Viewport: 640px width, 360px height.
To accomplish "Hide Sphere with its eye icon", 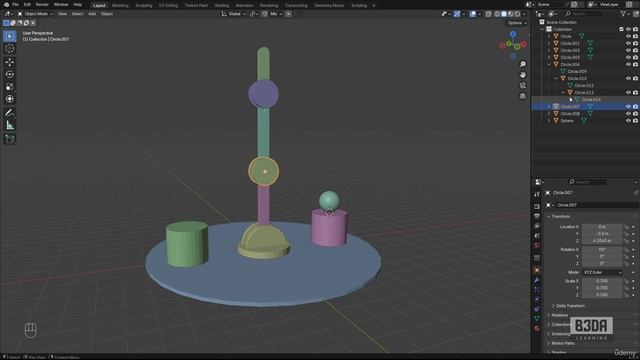I will pyautogui.click(x=629, y=121).
